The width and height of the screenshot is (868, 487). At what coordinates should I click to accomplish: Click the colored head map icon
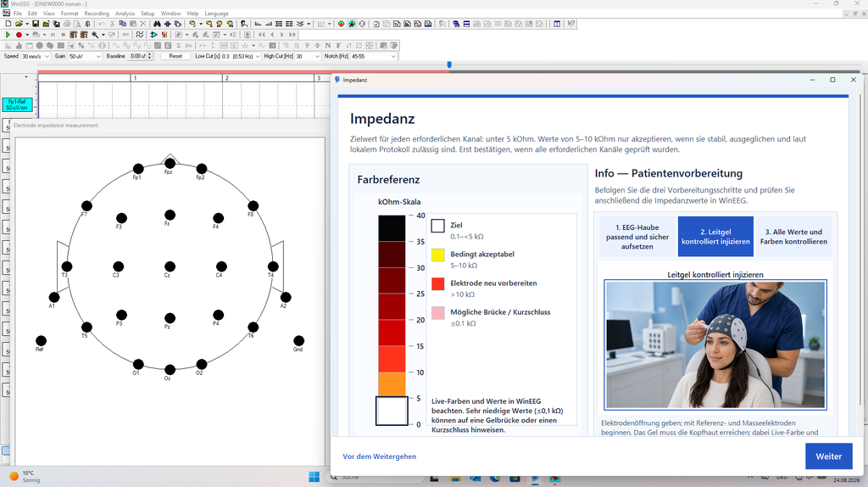pyautogui.click(x=342, y=24)
